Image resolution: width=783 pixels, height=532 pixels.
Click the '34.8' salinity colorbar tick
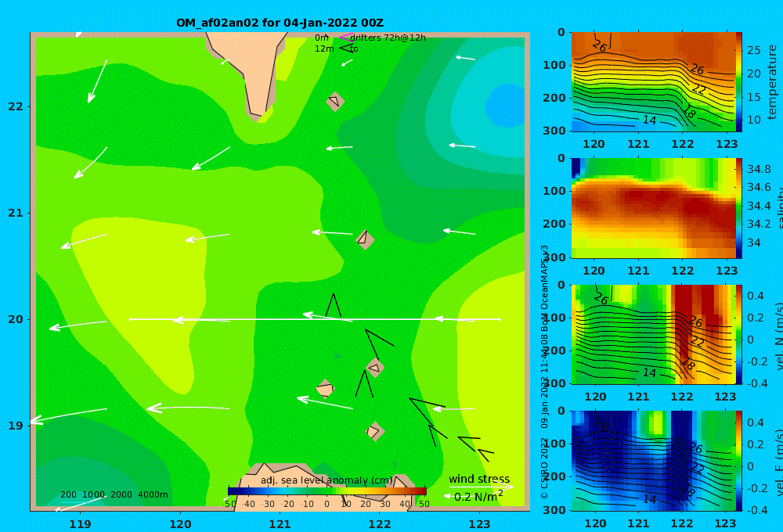click(x=759, y=169)
